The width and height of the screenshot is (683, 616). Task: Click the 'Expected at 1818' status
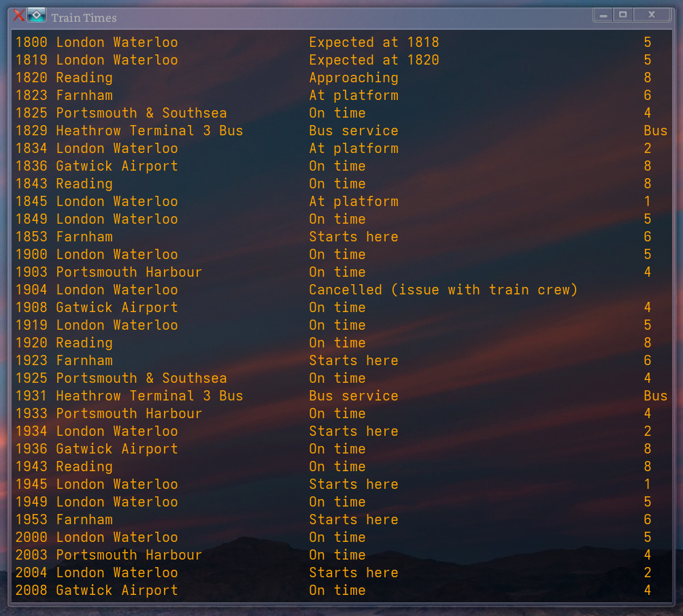[373, 42]
